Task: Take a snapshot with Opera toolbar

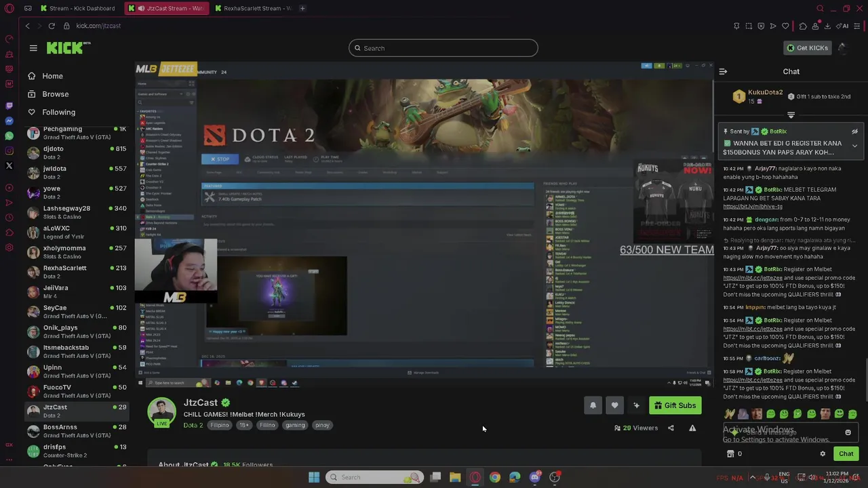Action: tap(749, 26)
